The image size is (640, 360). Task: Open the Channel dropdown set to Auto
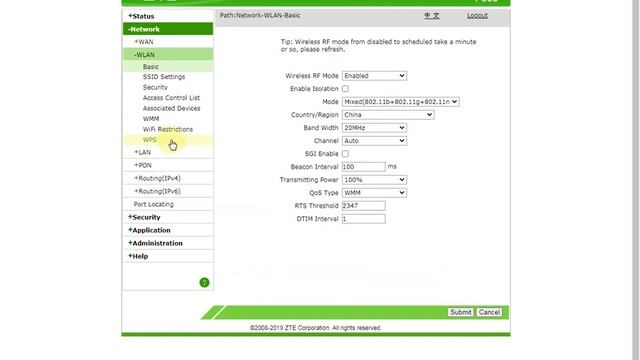pyautogui.click(x=374, y=141)
